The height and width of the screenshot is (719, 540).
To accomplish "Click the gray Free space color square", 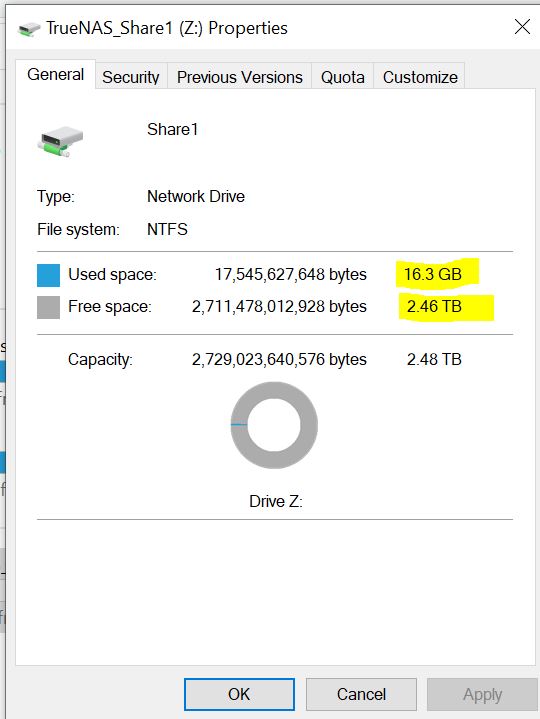I will tap(48, 307).
